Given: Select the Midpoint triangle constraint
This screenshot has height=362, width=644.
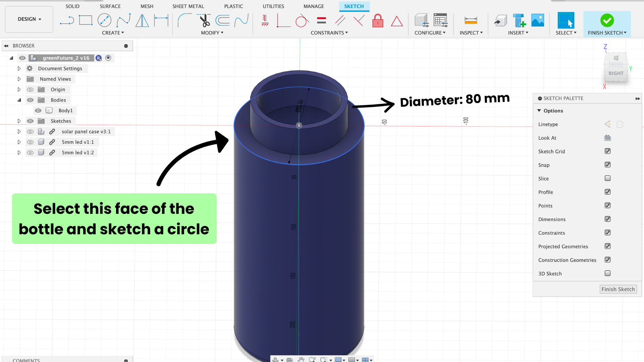Looking at the screenshot, I should tap(397, 21).
